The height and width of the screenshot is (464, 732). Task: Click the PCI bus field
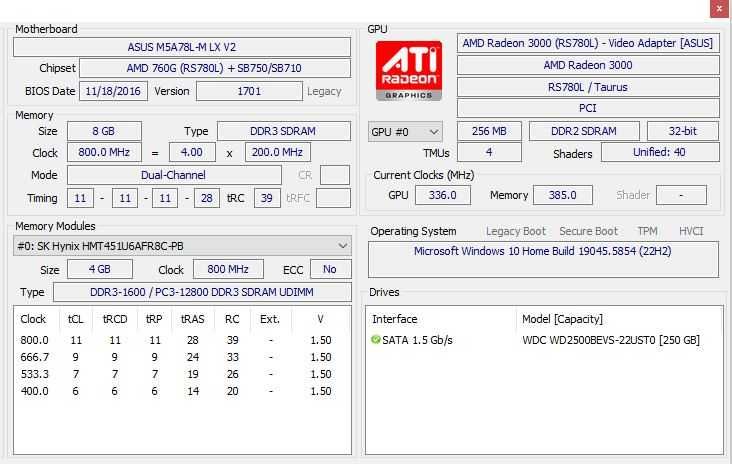coord(588,108)
